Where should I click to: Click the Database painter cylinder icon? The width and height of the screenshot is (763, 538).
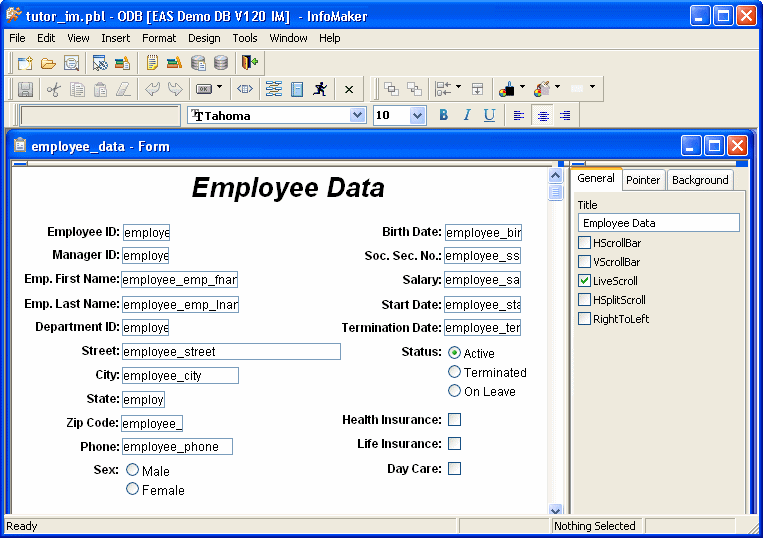click(x=221, y=63)
